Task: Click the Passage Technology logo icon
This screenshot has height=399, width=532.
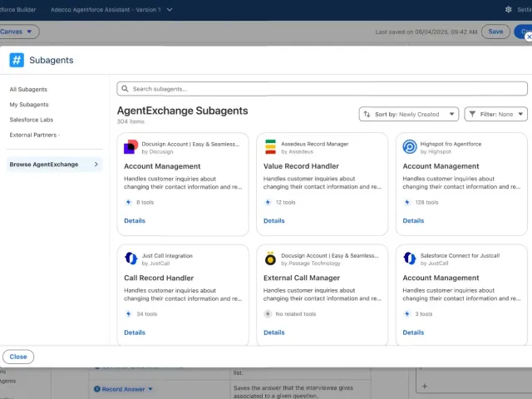Action: coord(270,259)
